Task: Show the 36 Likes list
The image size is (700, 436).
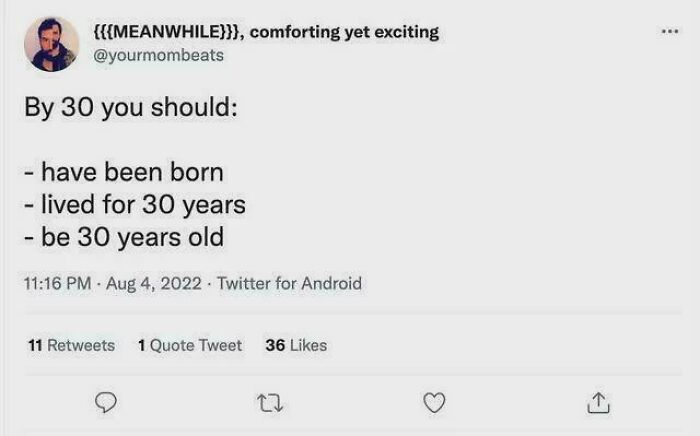Action: click(296, 345)
